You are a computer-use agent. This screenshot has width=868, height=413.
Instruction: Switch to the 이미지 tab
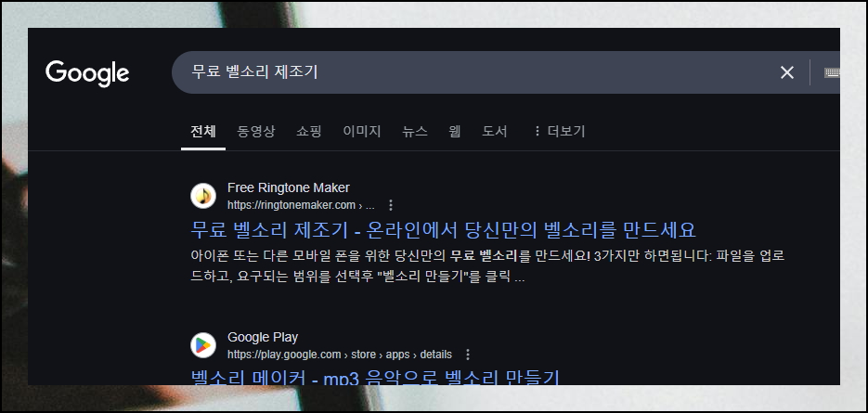coord(361,132)
